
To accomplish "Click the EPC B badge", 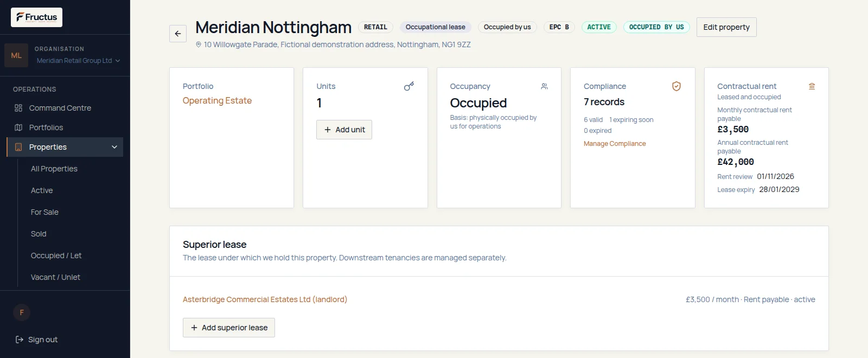I will tap(559, 27).
